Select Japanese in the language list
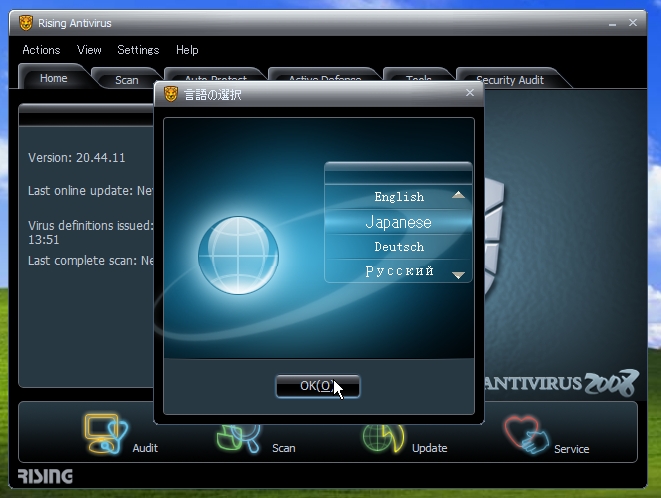 pyautogui.click(x=398, y=222)
